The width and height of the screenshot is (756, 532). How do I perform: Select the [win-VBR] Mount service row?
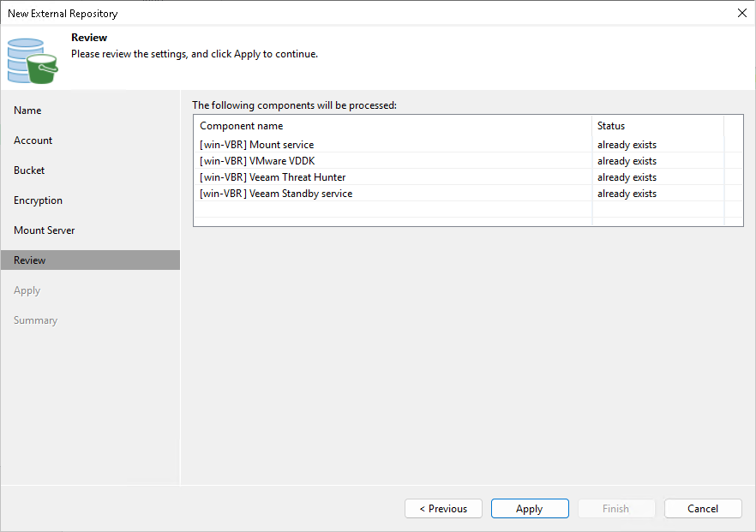click(468, 145)
